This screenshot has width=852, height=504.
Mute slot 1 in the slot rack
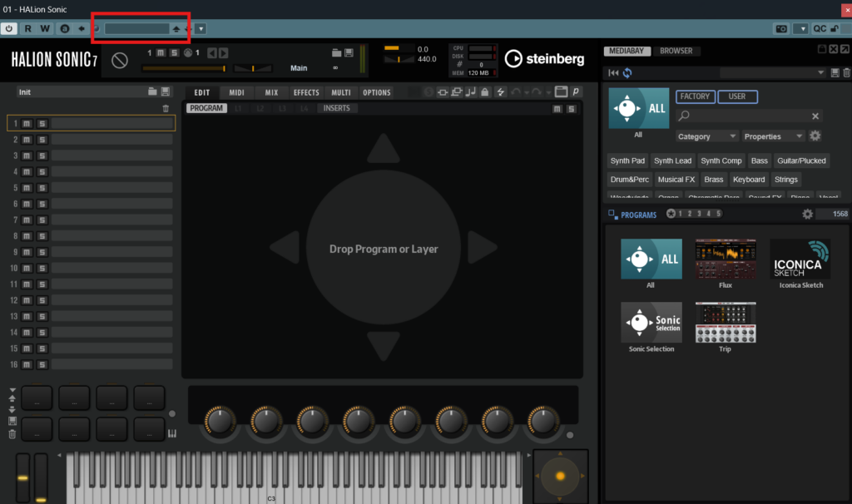click(x=27, y=124)
